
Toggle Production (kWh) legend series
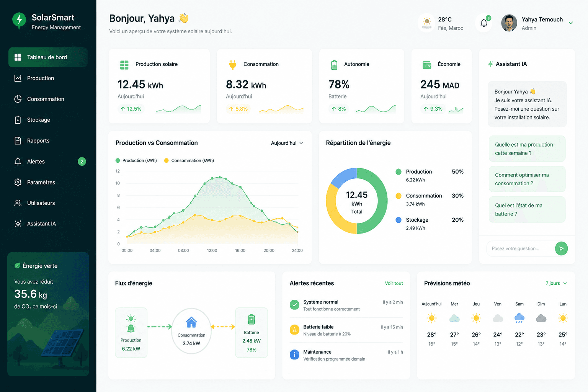point(136,160)
